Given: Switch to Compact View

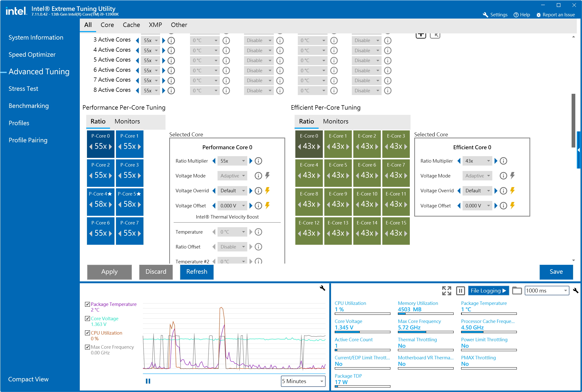Looking at the screenshot, I should coord(28,379).
